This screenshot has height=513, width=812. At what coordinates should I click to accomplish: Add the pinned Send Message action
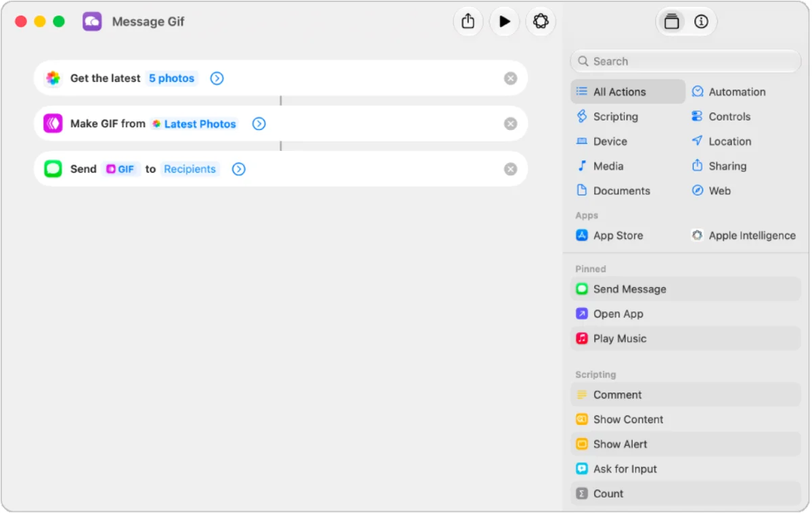point(685,289)
